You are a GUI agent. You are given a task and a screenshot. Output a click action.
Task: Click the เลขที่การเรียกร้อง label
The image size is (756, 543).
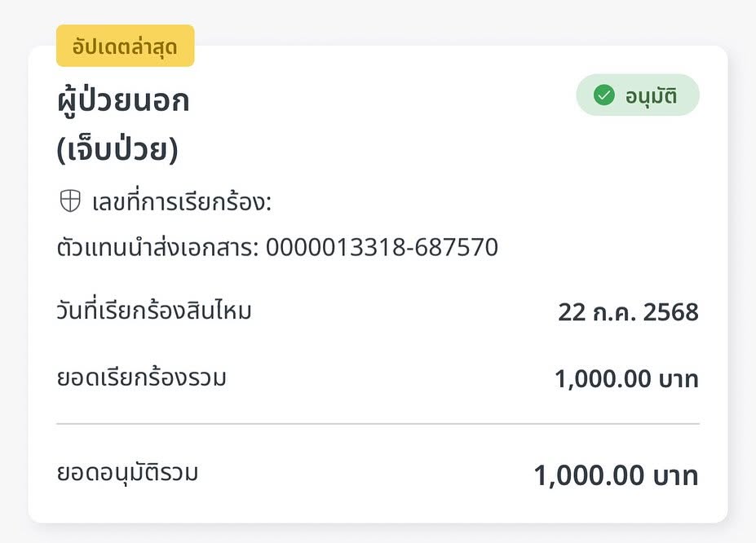pos(182,201)
